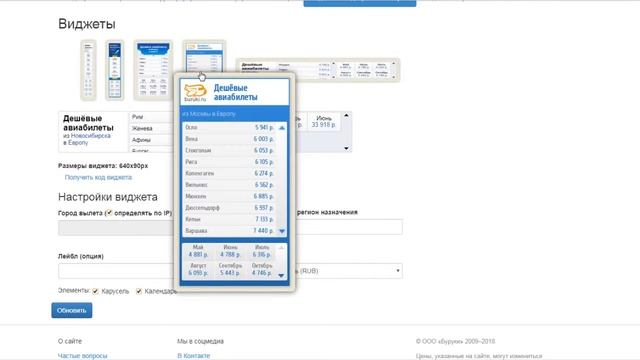640x360 pixels.
Task: Click Август month cell in popup
Action: [x=198, y=269]
